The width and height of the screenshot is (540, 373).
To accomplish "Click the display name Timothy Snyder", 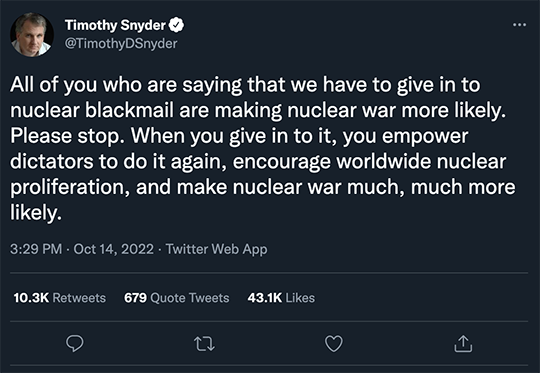I will point(115,25).
